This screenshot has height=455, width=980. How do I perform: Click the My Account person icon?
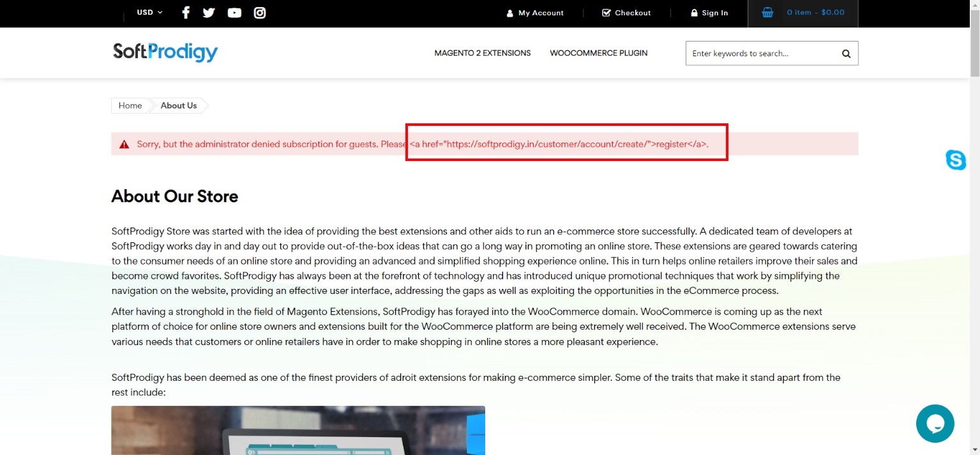(x=509, y=12)
